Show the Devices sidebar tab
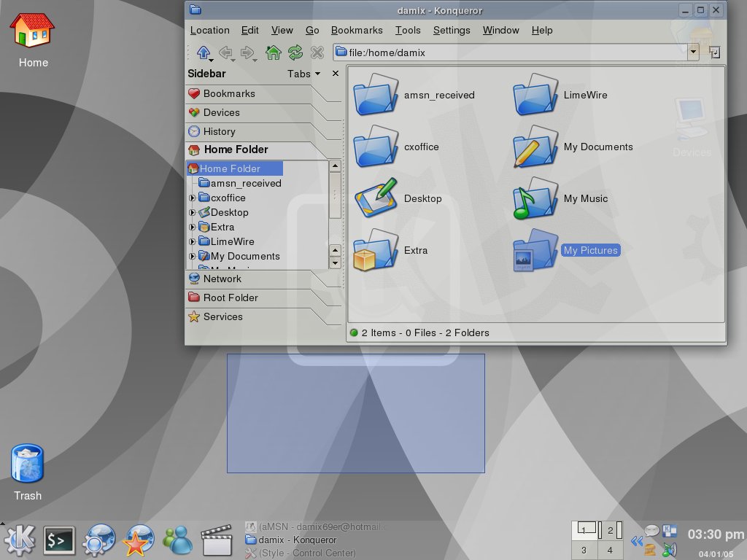The image size is (747, 560). [258, 113]
